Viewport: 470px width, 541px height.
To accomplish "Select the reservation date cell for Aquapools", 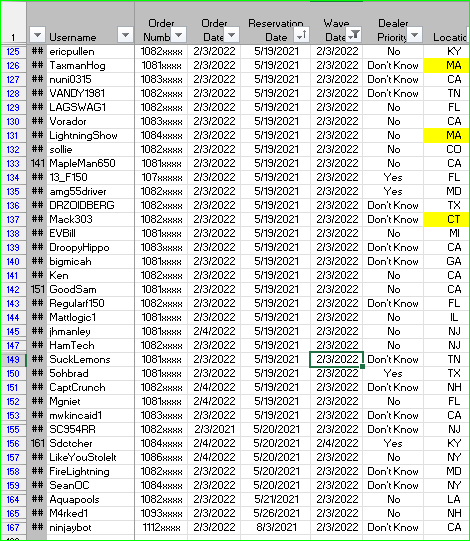I will [276, 500].
